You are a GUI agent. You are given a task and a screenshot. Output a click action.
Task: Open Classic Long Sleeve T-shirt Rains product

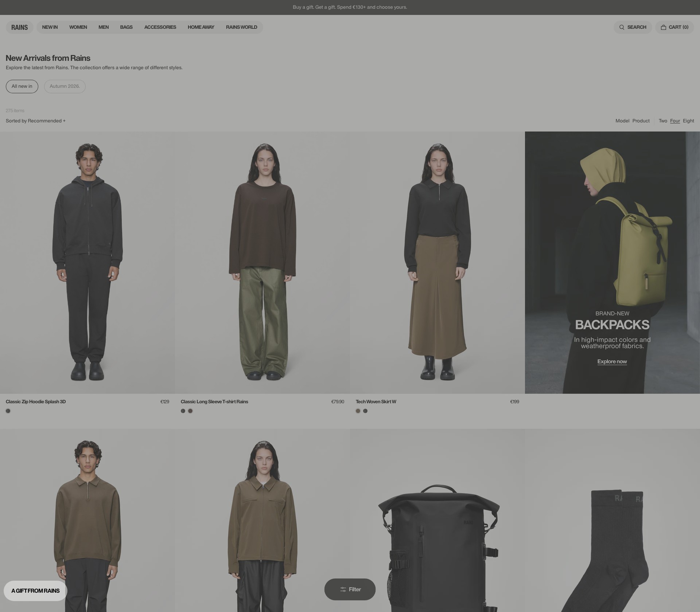pos(214,402)
